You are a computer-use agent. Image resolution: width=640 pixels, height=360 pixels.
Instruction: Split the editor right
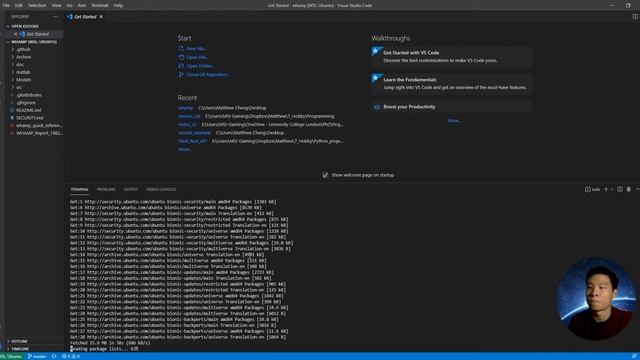click(635, 17)
